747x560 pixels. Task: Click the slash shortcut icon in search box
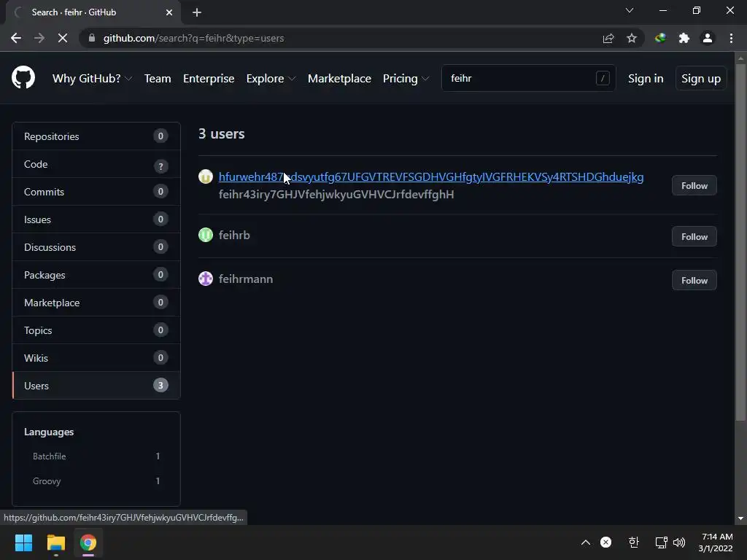pos(603,78)
